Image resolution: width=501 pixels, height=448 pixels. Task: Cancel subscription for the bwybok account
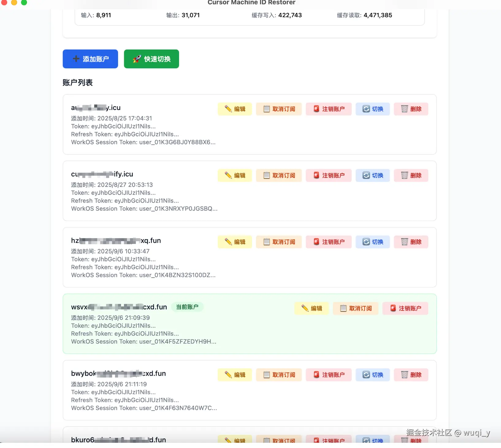point(279,375)
